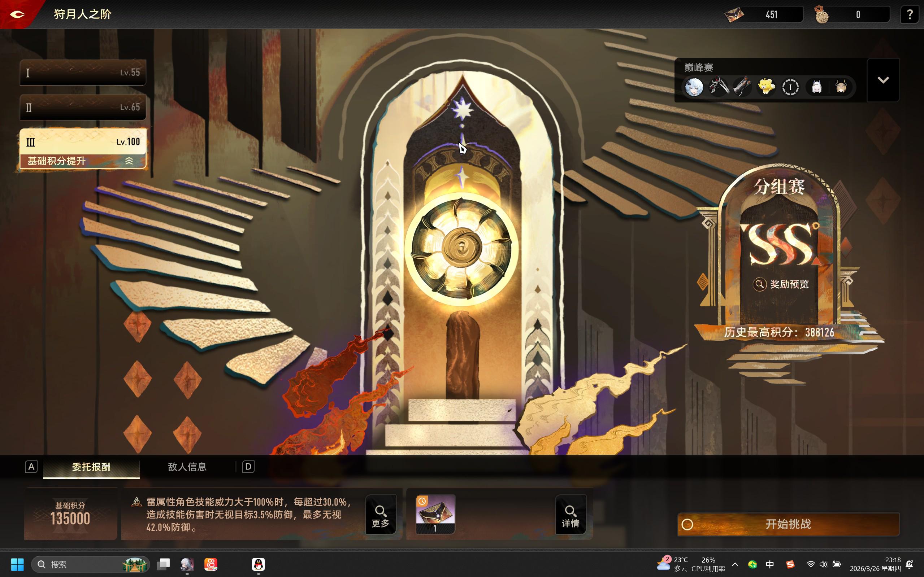Click the red back emblem at top-left
The width and height of the screenshot is (924, 577).
[x=17, y=14]
